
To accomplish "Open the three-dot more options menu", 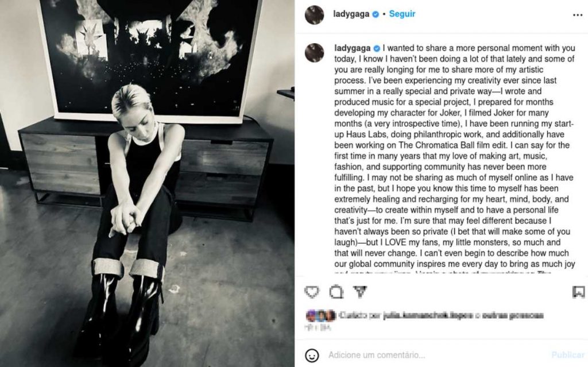I will 578,15.
